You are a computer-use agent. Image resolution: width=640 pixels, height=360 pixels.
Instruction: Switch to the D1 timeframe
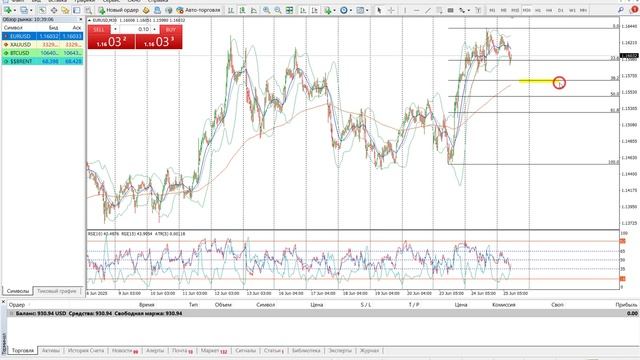pyautogui.click(x=560, y=10)
